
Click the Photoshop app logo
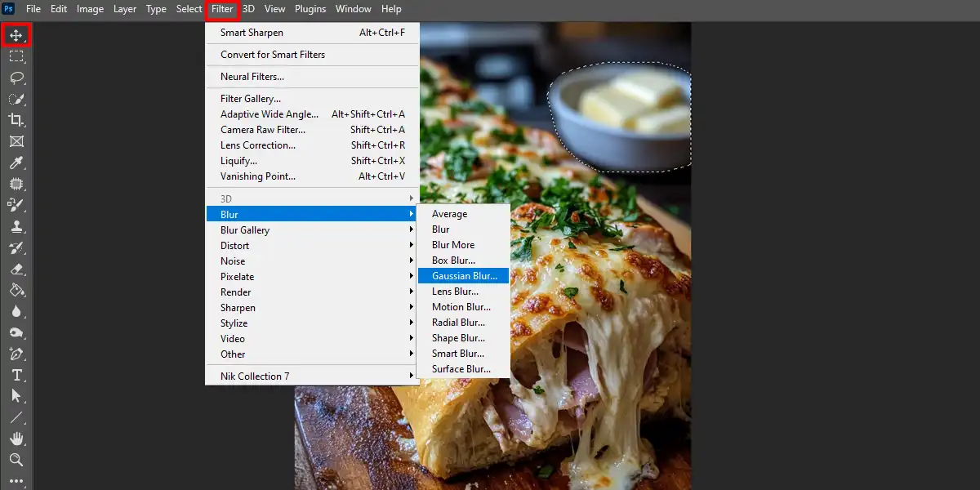click(x=9, y=9)
